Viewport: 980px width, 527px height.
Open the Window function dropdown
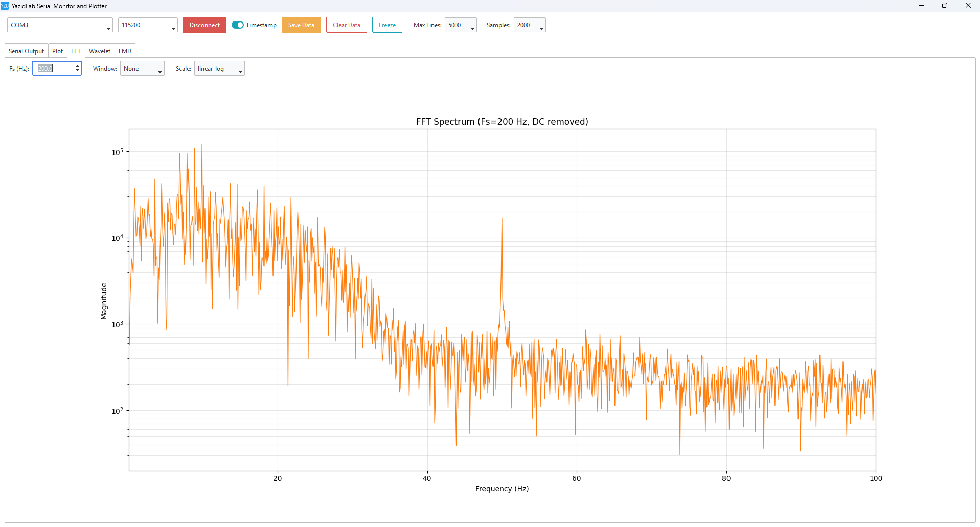pyautogui.click(x=142, y=69)
